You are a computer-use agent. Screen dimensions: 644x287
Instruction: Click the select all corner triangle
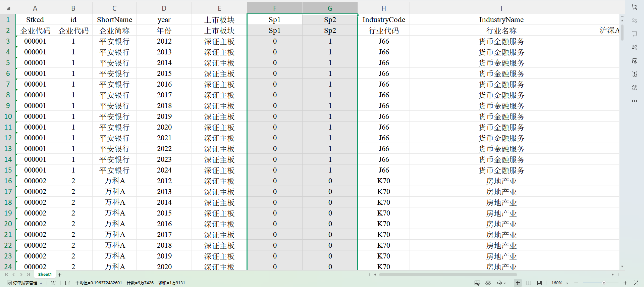(x=8, y=8)
